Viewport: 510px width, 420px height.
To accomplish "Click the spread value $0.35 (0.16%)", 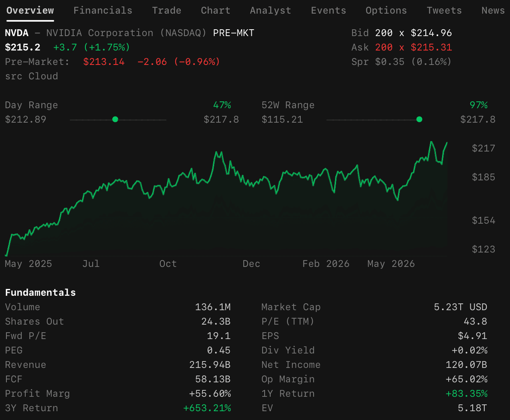I will (413, 62).
